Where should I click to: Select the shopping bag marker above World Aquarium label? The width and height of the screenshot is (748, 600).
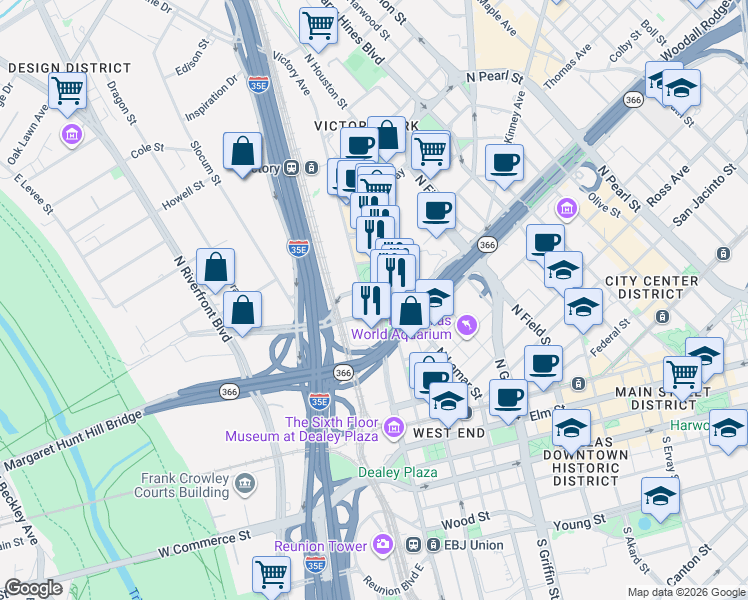[410, 314]
